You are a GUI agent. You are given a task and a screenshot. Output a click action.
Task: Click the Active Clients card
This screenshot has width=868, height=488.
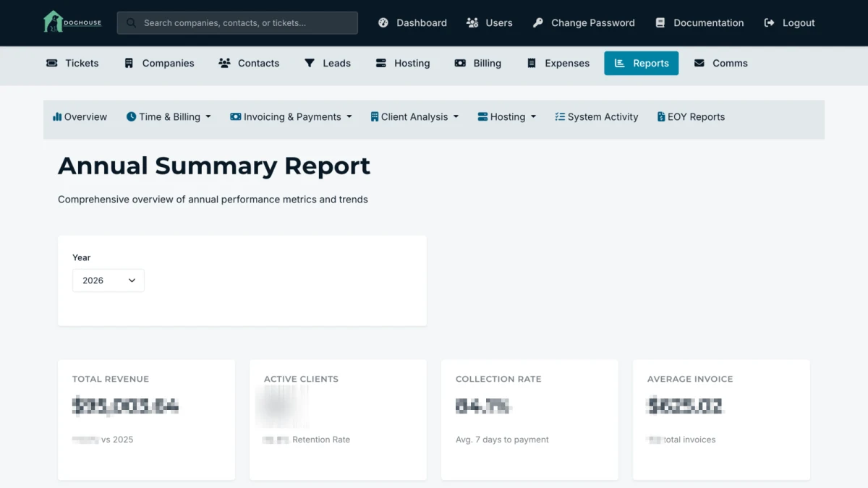tap(338, 419)
